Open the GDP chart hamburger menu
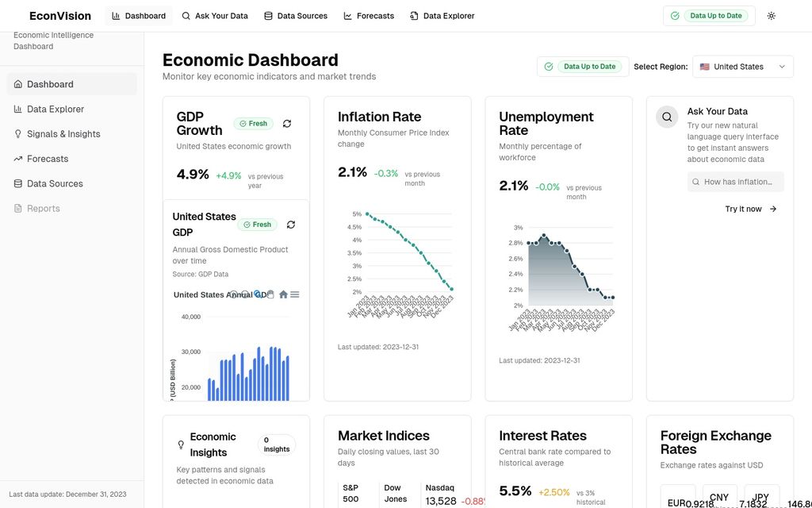Screen dimensions: 812x508 click(295, 294)
